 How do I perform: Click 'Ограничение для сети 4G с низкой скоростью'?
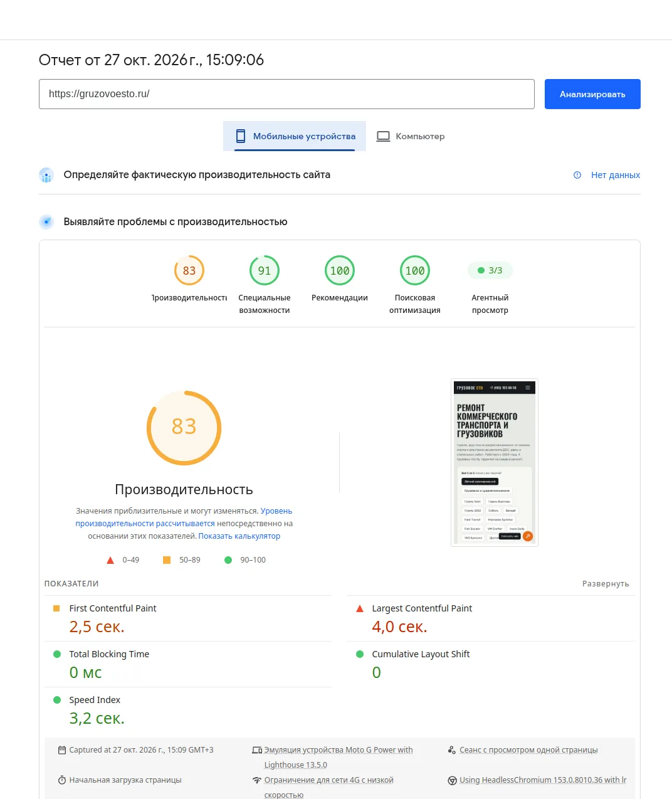click(x=329, y=788)
